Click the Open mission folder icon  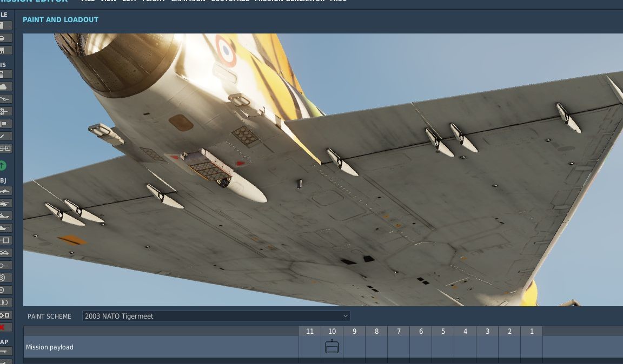tap(5, 38)
